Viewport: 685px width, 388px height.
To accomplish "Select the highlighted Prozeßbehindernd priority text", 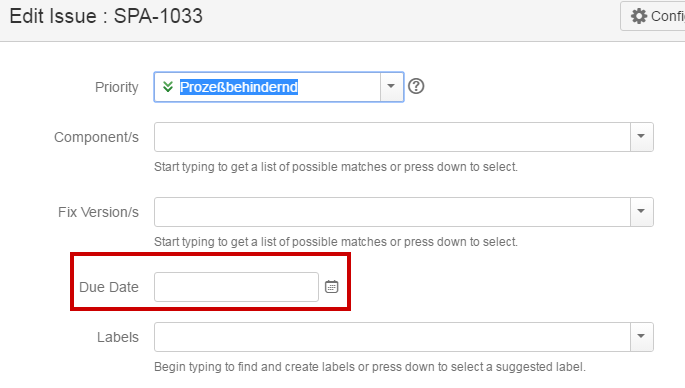I will pyautogui.click(x=239, y=87).
